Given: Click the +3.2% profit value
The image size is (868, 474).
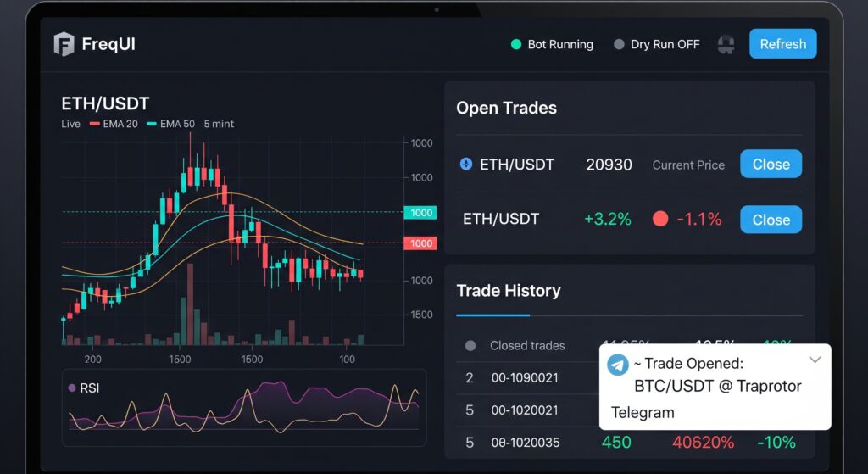Looking at the screenshot, I should coord(608,220).
